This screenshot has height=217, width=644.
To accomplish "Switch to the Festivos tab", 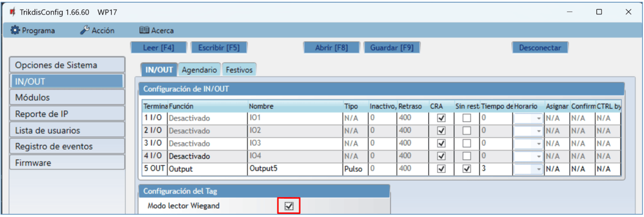I will pyautogui.click(x=239, y=70).
